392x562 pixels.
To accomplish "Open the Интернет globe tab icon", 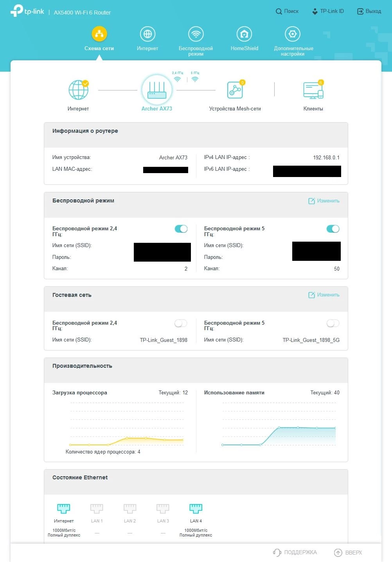I will [x=147, y=34].
